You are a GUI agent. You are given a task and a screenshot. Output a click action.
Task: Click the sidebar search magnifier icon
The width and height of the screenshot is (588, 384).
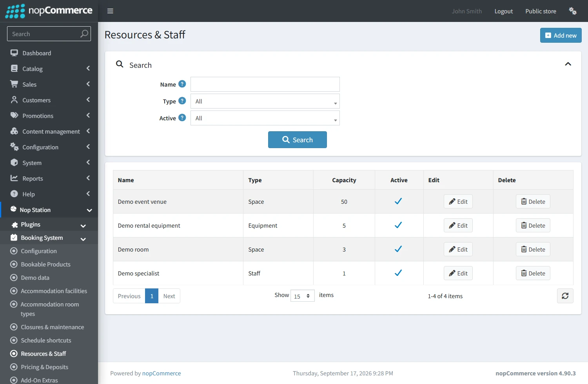coord(84,34)
